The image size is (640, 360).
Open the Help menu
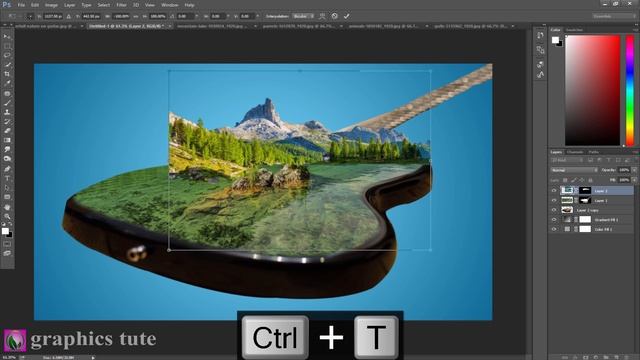(x=189, y=5)
